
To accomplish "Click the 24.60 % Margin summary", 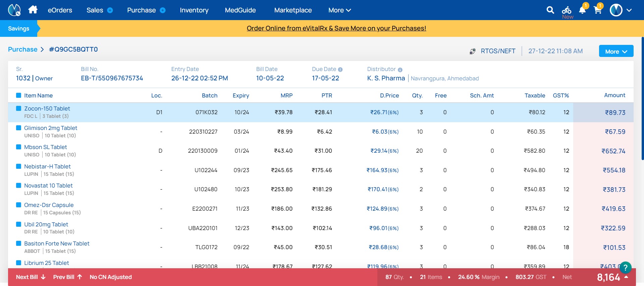I will pyautogui.click(x=479, y=277).
